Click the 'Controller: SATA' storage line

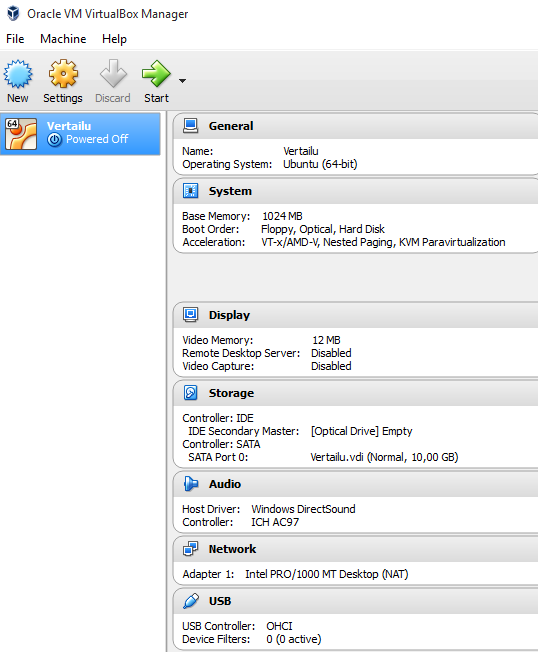click(221, 444)
